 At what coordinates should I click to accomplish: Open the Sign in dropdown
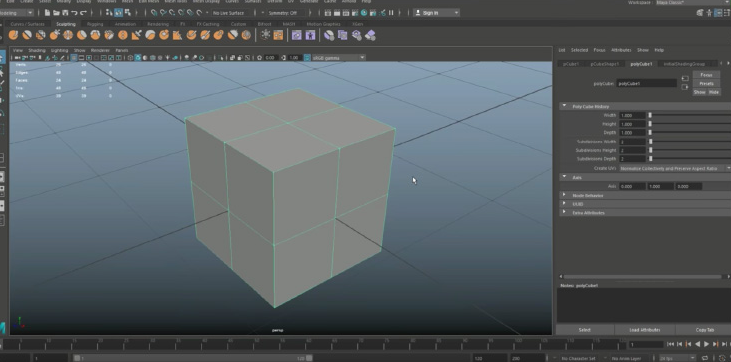[x=436, y=13]
